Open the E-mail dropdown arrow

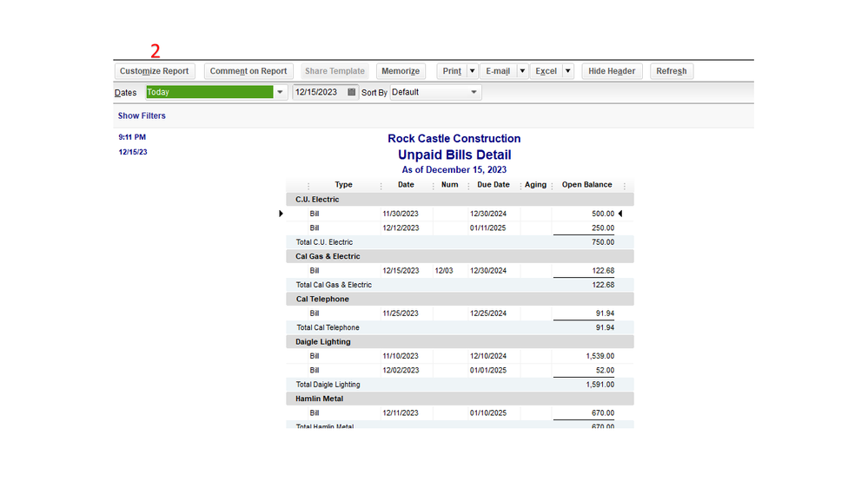pyautogui.click(x=522, y=71)
